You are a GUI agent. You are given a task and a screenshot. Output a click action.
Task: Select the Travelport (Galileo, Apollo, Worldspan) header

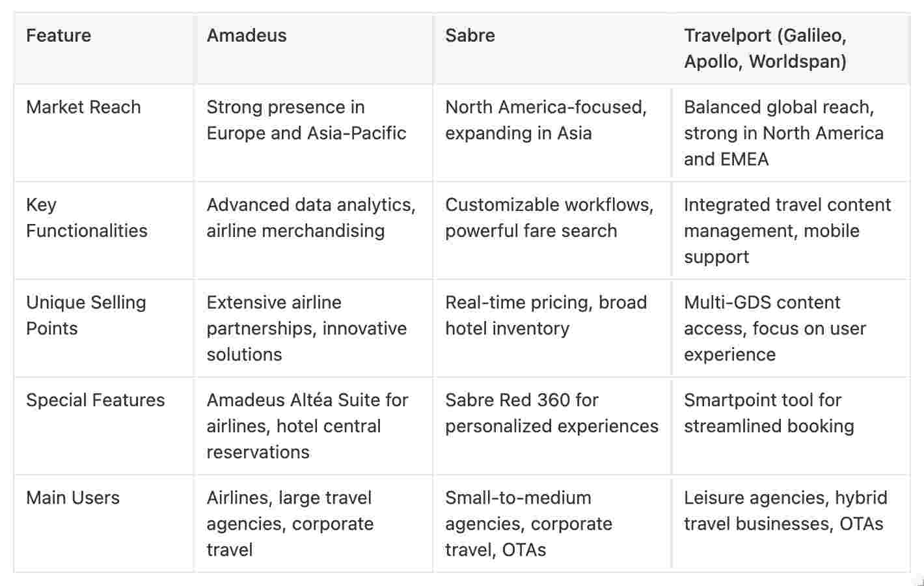tap(765, 48)
